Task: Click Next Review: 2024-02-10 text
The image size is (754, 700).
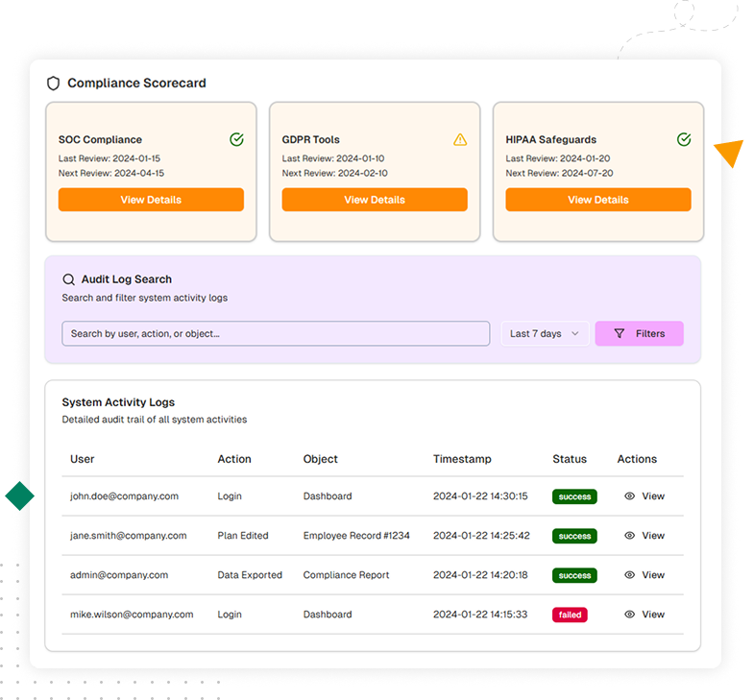Action: tap(334, 173)
